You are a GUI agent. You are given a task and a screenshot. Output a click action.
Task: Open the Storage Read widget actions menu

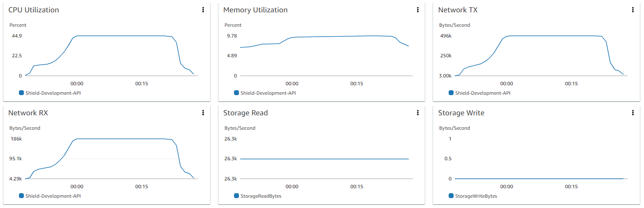pos(418,113)
